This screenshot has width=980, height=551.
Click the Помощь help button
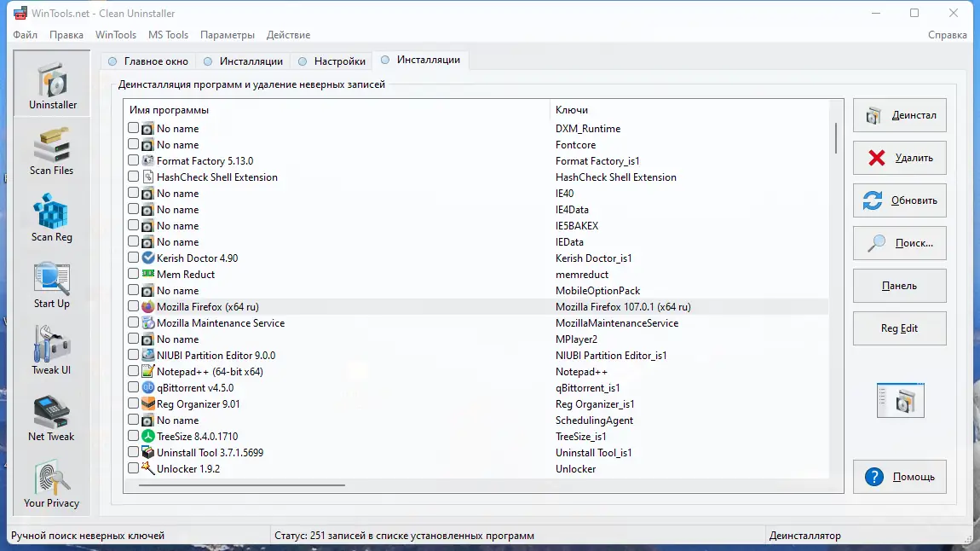(x=899, y=477)
